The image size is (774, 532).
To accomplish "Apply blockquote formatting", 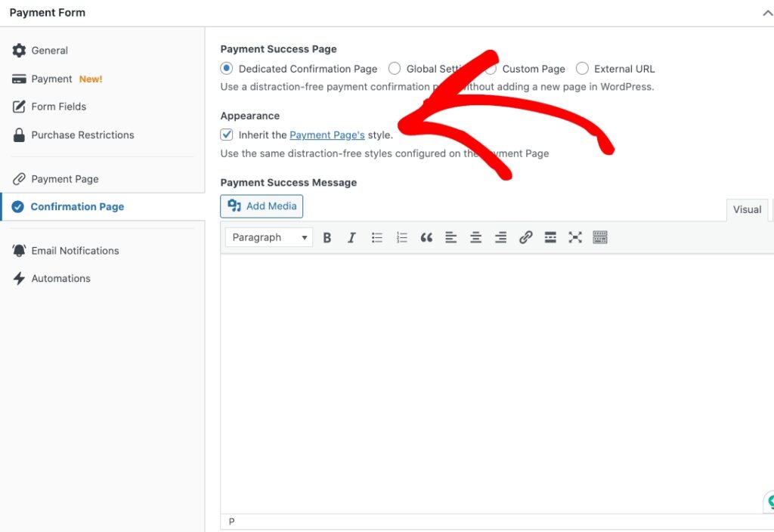I will (x=426, y=237).
